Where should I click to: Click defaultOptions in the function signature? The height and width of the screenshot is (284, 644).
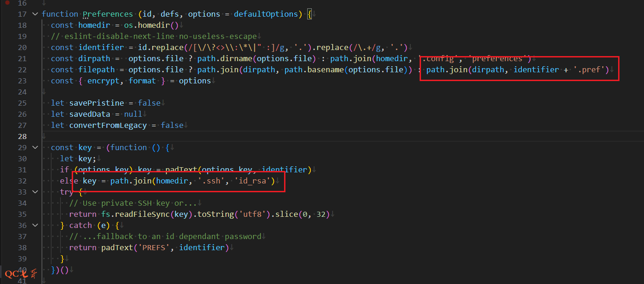[266, 14]
